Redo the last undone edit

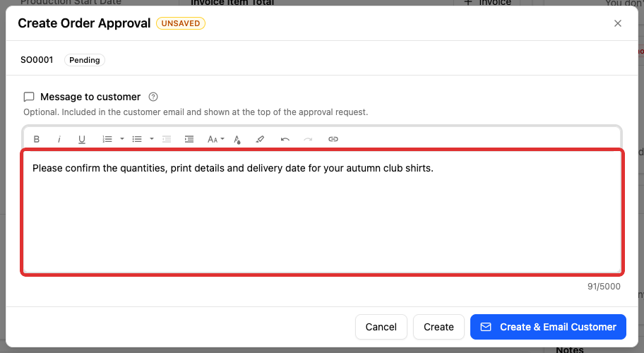308,139
